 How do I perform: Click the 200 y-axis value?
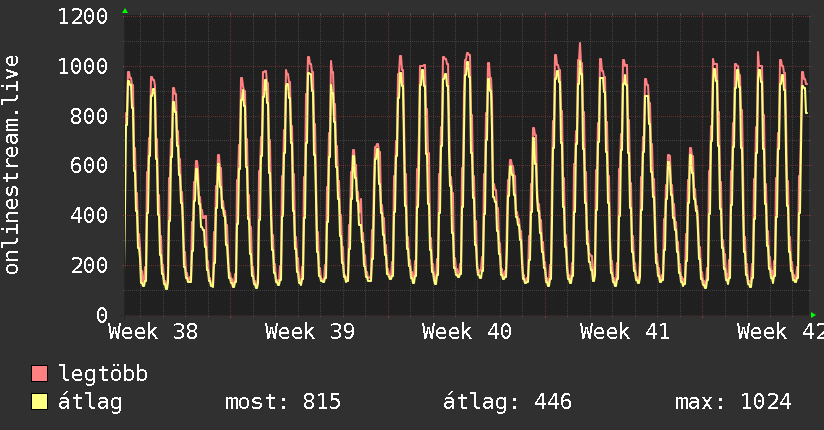(90, 265)
